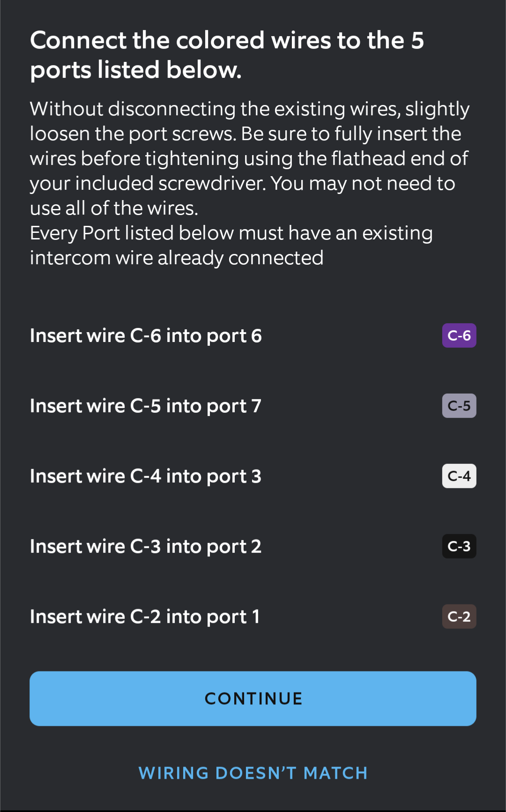This screenshot has width=506, height=812.
Task: Tap the 'ports listed below.' heading line
Action: pos(136,70)
